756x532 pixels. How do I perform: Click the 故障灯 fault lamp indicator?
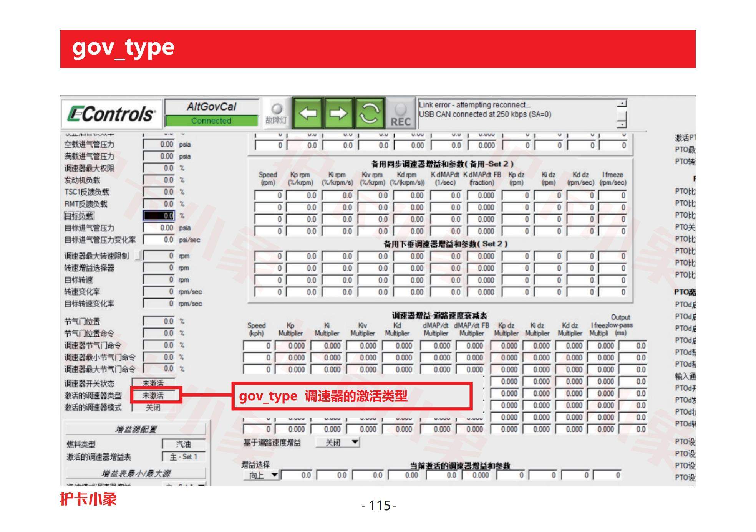277,109
